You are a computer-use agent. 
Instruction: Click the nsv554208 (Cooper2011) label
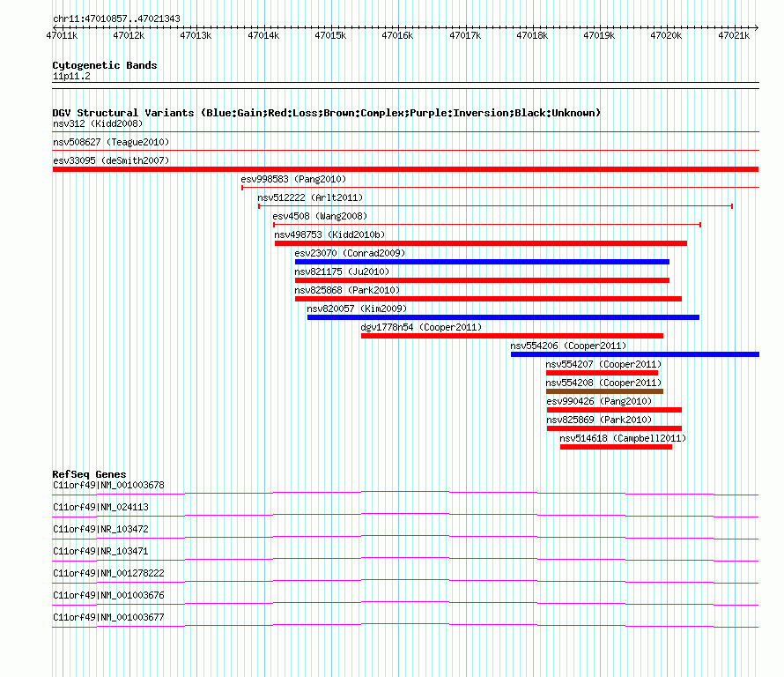click(x=603, y=383)
